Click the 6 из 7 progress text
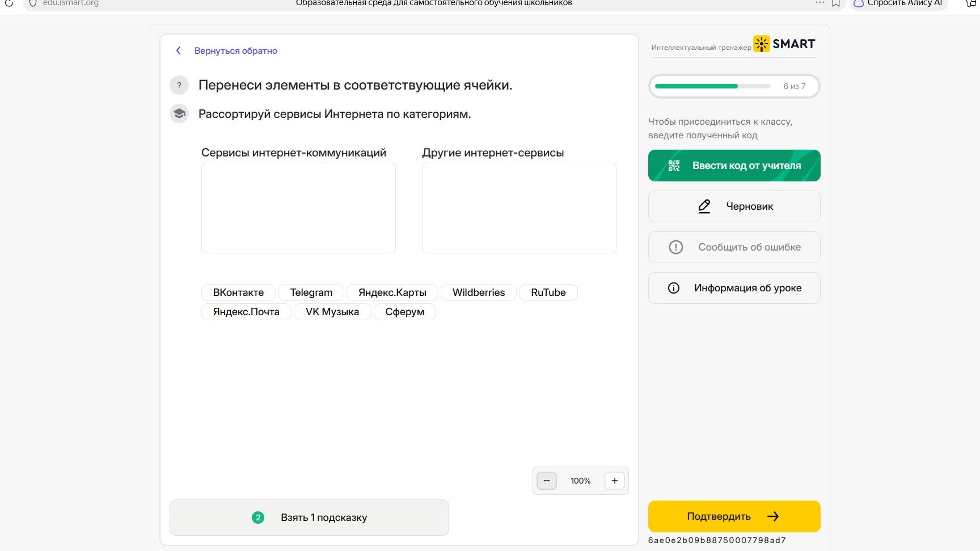 [x=795, y=86]
